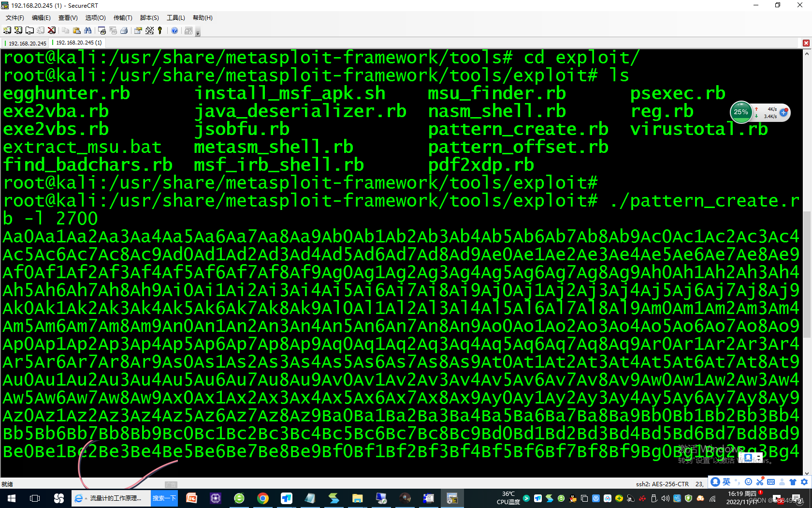Close the active tab with red X
Screen dimensions: 812x508
(806, 43)
